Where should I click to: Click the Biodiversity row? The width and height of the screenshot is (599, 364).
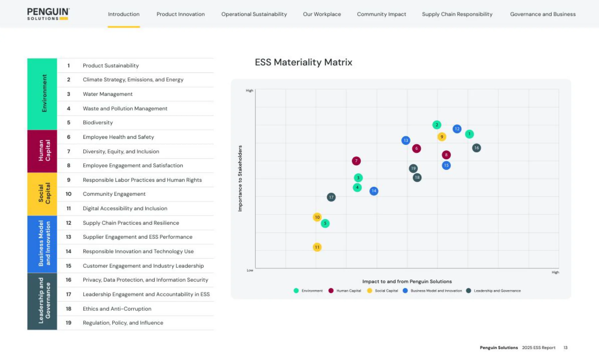click(135, 123)
